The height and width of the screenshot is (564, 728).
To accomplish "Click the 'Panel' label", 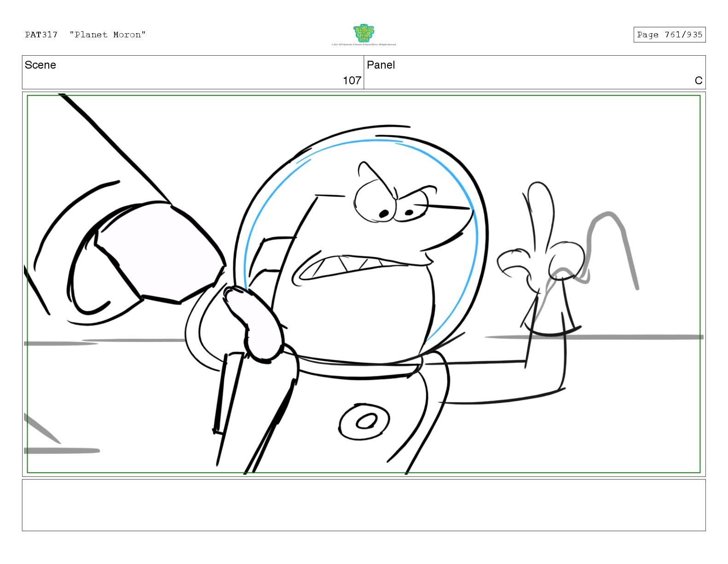I will pyautogui.click(x=381, y=65).
